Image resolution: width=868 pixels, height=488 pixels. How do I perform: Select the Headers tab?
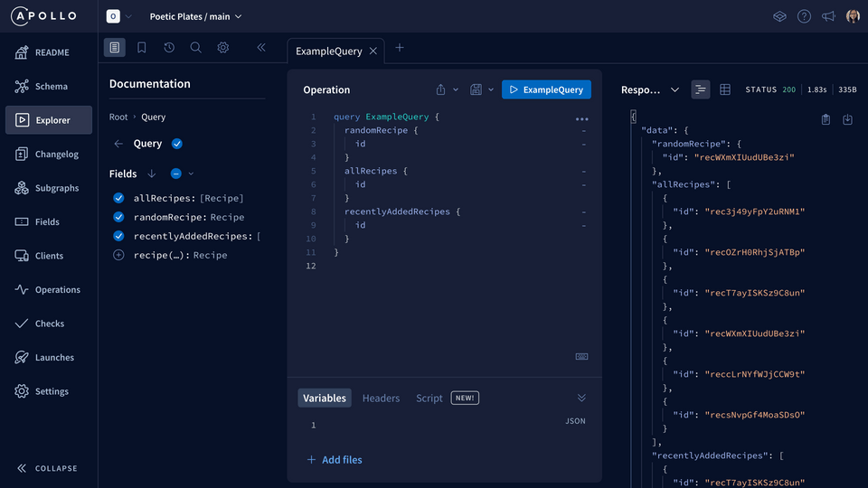pos(381,398)
